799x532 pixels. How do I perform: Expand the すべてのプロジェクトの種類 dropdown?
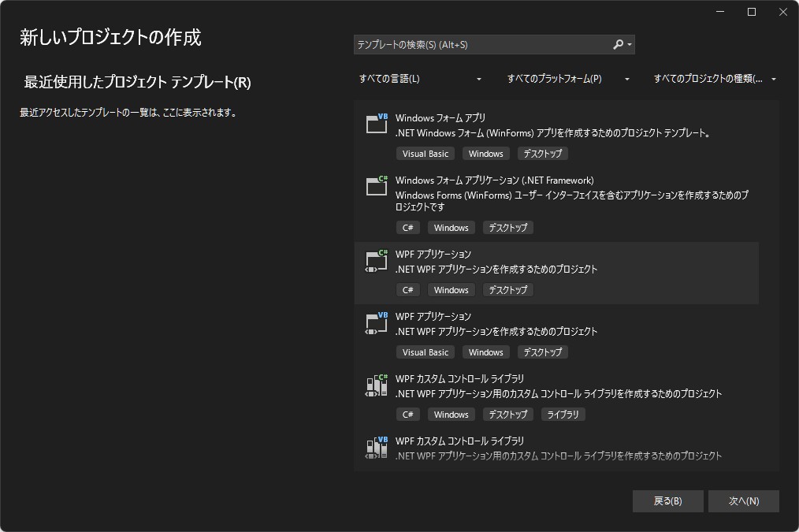715,79
